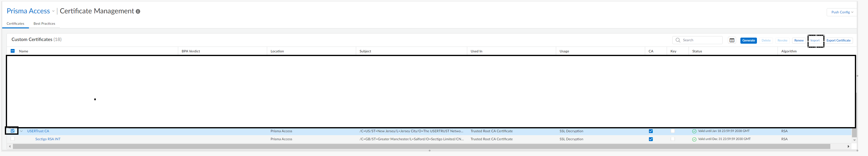Click 'Valid until Jan 18 23:59:59 2038 GMT' status
Image resolution: width=868 pixels, height=156 pixels.
[724, 131]
